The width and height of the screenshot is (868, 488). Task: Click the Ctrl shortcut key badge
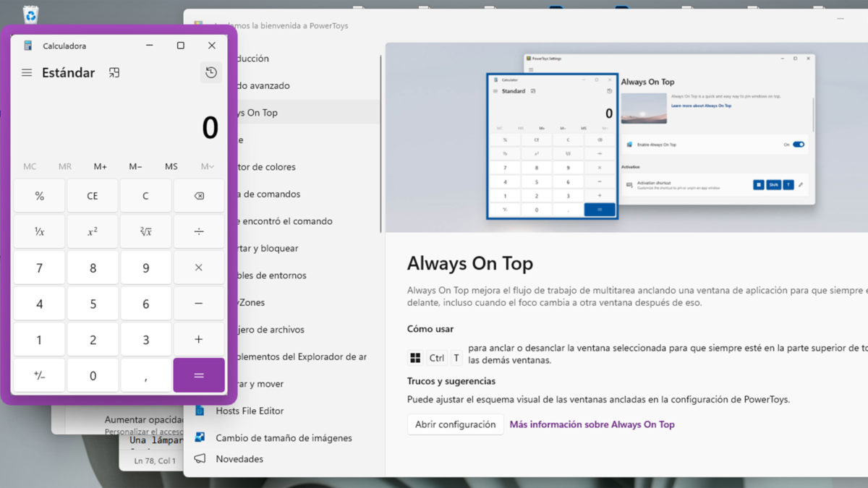[437, 358]
